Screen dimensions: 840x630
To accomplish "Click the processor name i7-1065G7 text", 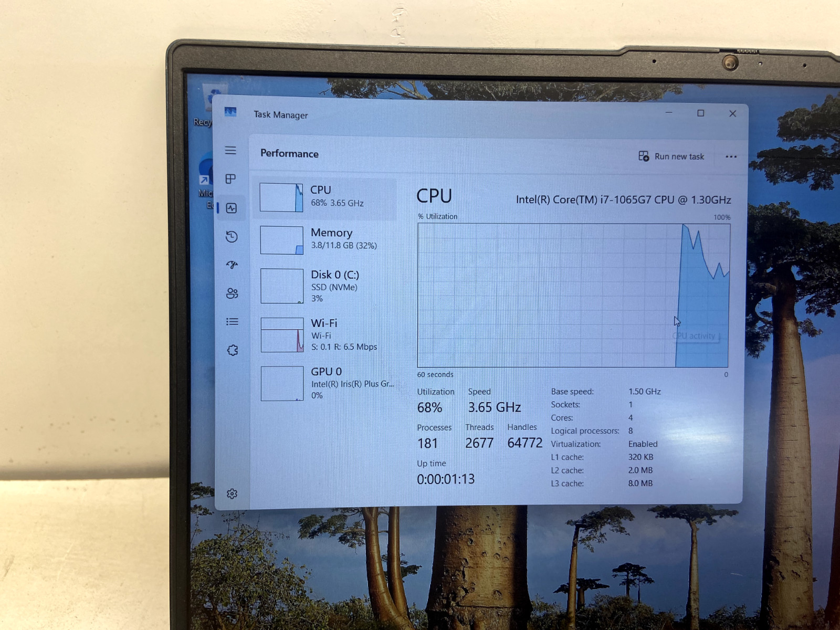I will click(623, 199).
